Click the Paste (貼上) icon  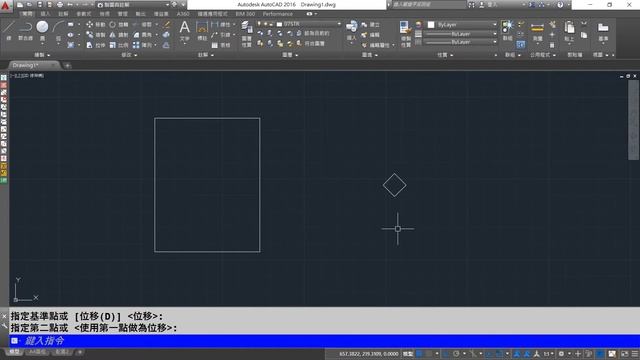coord(569,32)
